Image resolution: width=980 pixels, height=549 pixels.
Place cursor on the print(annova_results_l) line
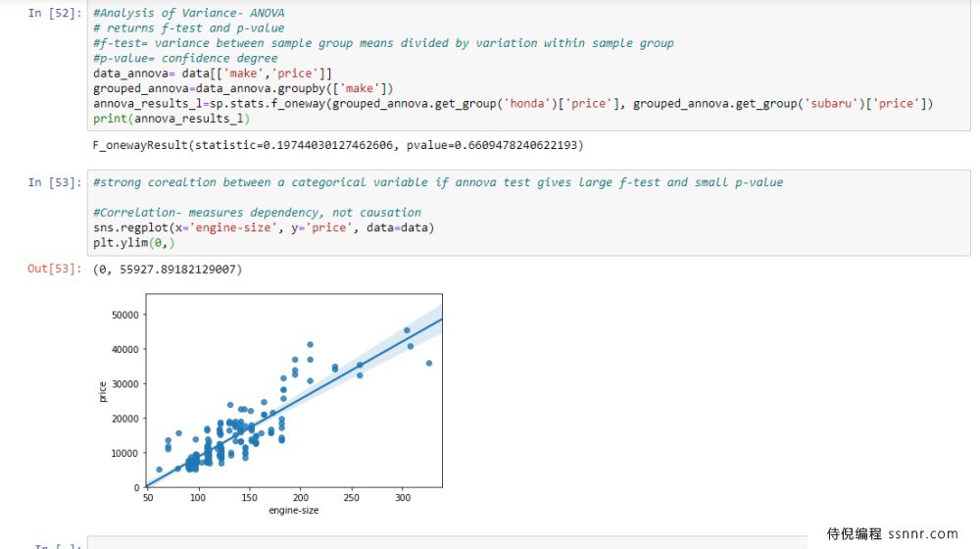171,119
